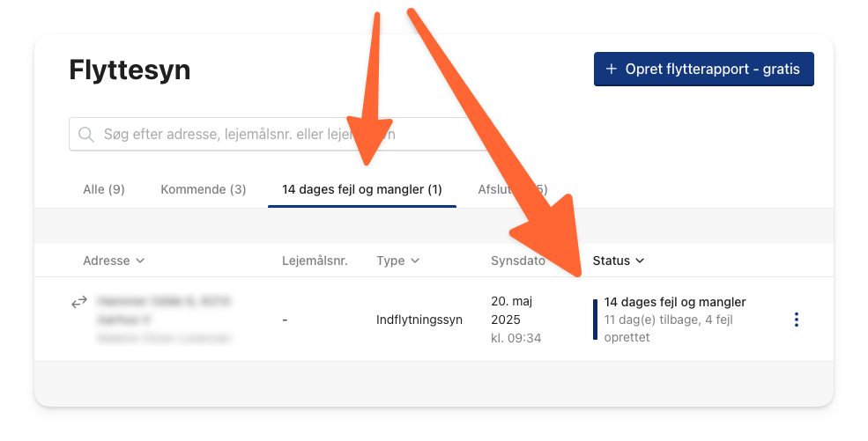
Task: Open the Kommende (3) tab
Action: coord(204,189)
